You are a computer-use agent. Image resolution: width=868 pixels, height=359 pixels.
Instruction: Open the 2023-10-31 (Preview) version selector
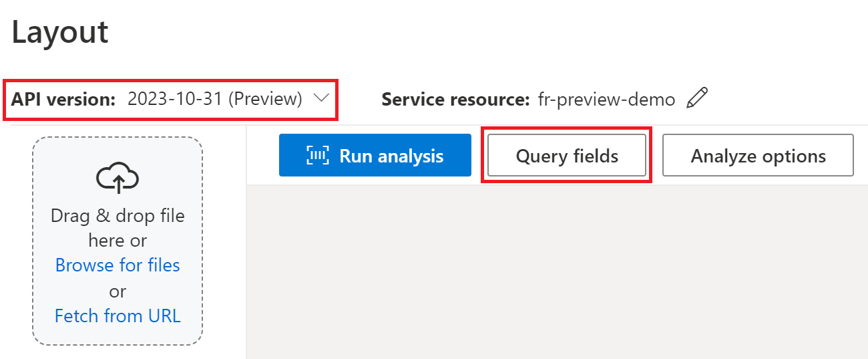215,99
